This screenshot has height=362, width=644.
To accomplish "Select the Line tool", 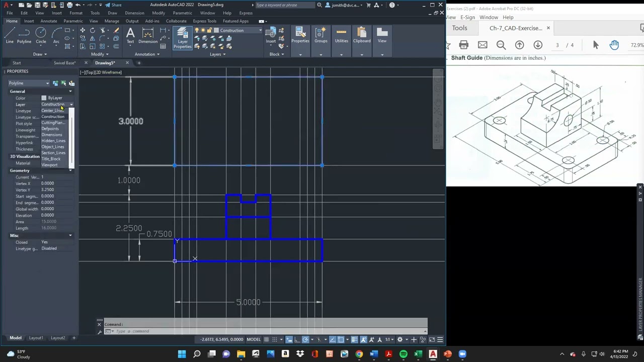I will [x=10, y=35].
